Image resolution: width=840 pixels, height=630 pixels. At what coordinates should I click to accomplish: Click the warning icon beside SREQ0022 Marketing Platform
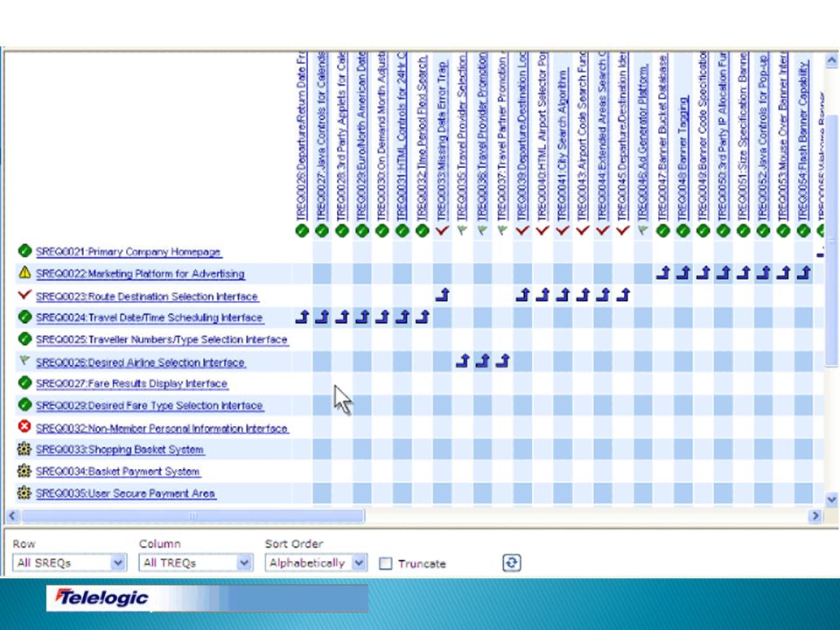click(24, 272)
